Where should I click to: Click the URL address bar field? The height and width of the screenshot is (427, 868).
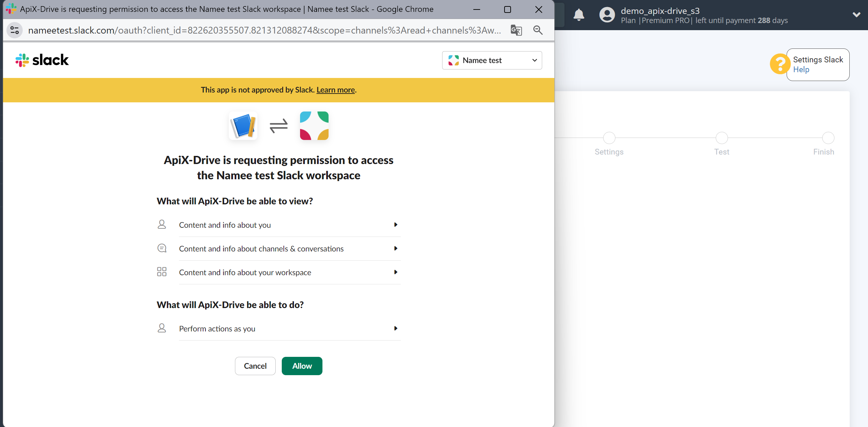264,30
